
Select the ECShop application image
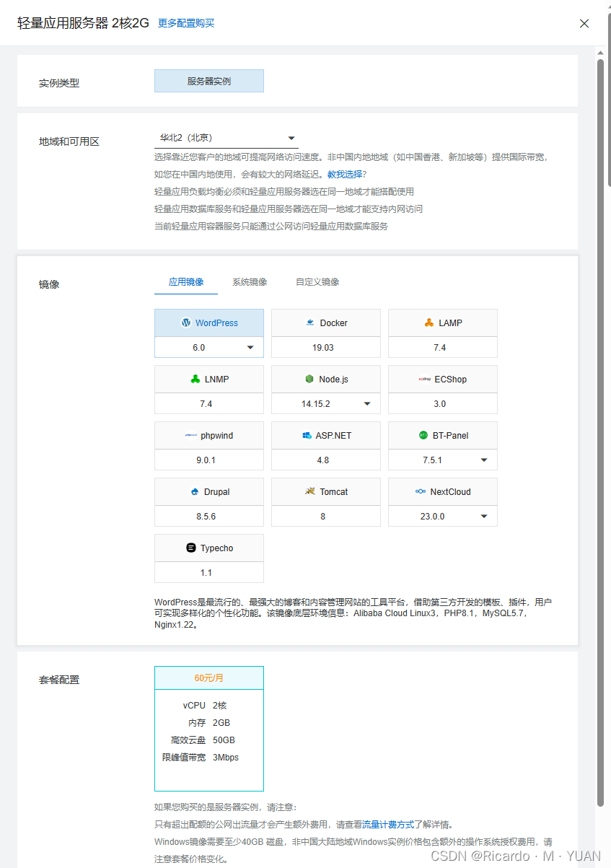[442, 379]
